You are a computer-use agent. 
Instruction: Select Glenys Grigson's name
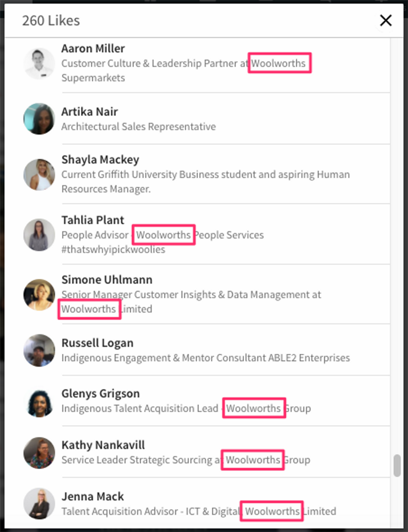pyautogui.click(x=101, y=394)
